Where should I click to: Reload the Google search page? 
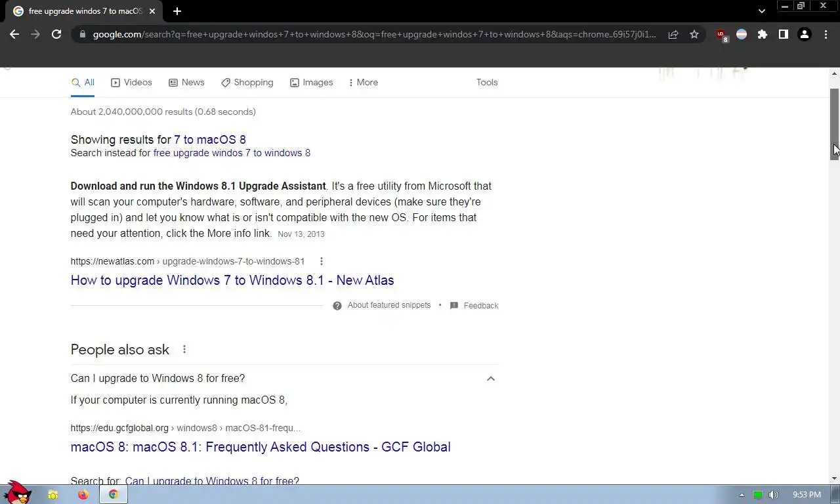56,34
